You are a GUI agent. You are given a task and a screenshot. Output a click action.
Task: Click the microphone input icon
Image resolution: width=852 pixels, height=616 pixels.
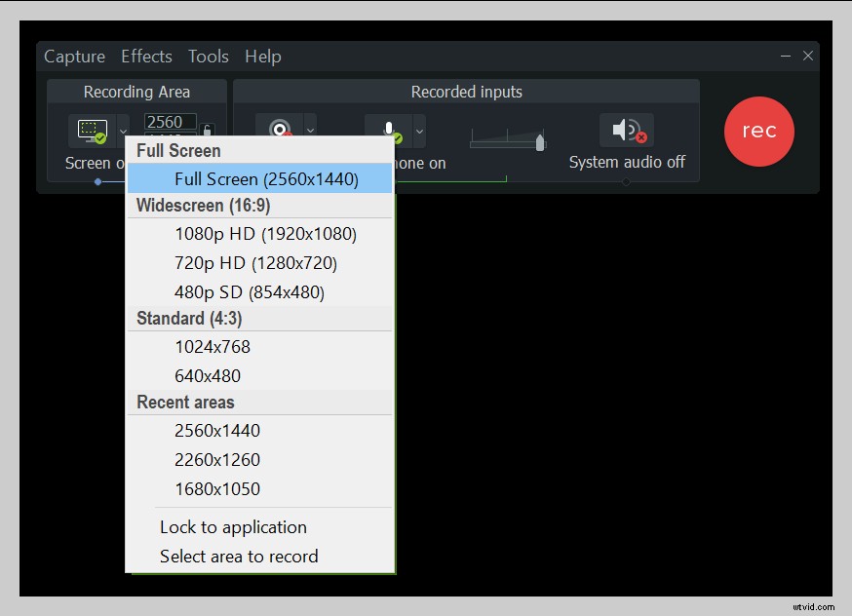pos(389,128)
